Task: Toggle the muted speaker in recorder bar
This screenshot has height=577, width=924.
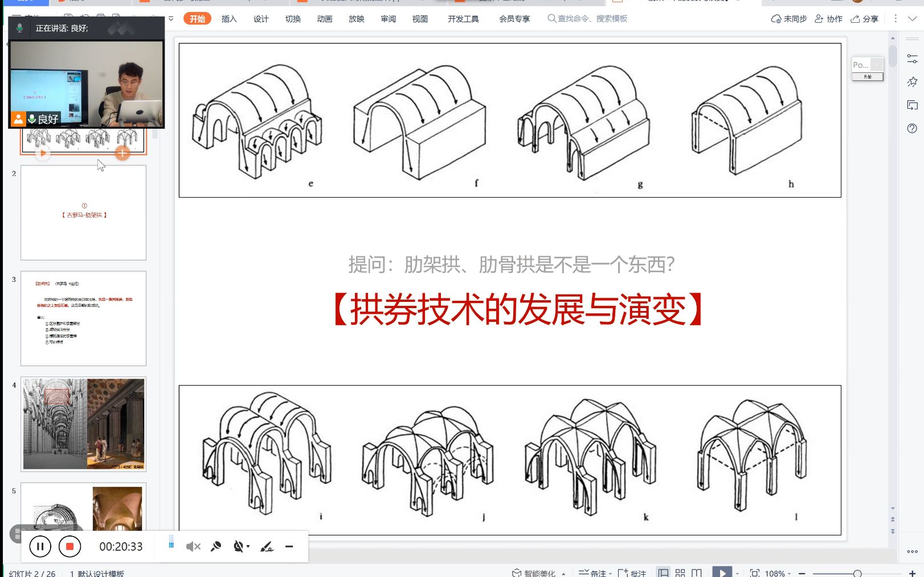Action: pyautogui.click(x=193, y=547)
